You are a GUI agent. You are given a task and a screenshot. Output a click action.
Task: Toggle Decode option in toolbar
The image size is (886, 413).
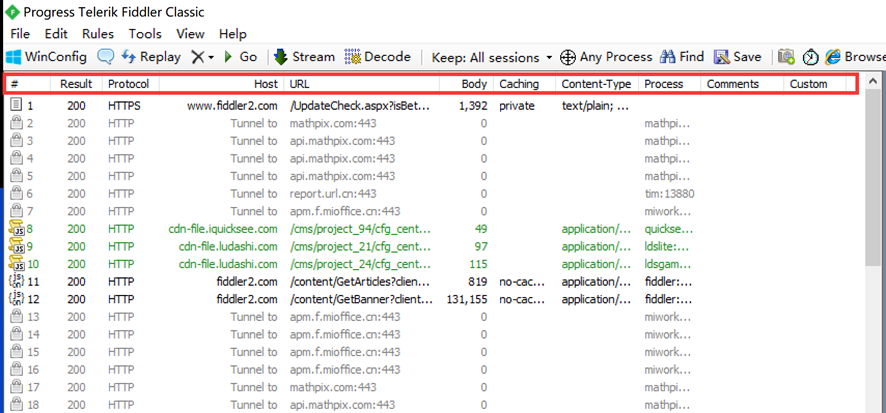click(377, 57)
